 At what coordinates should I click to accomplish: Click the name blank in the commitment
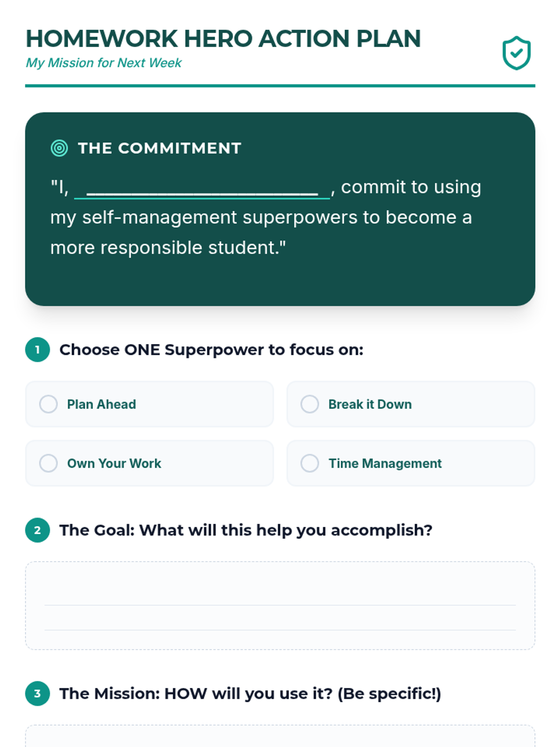202,189
